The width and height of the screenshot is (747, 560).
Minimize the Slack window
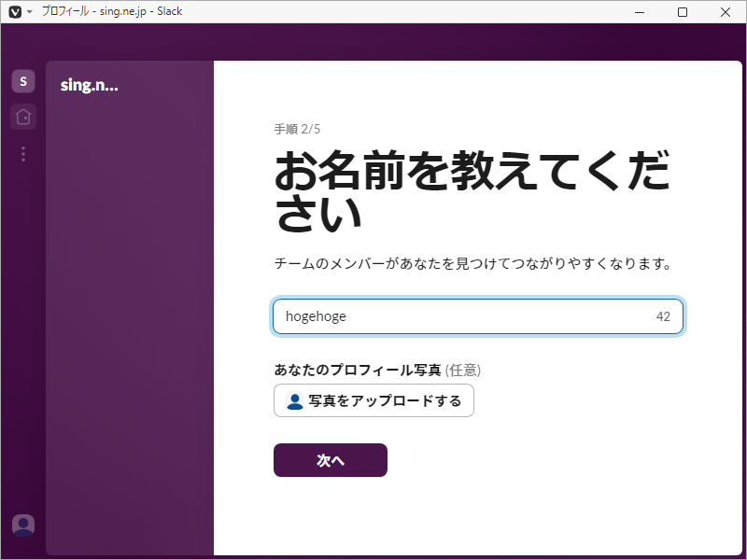point(640,12)
